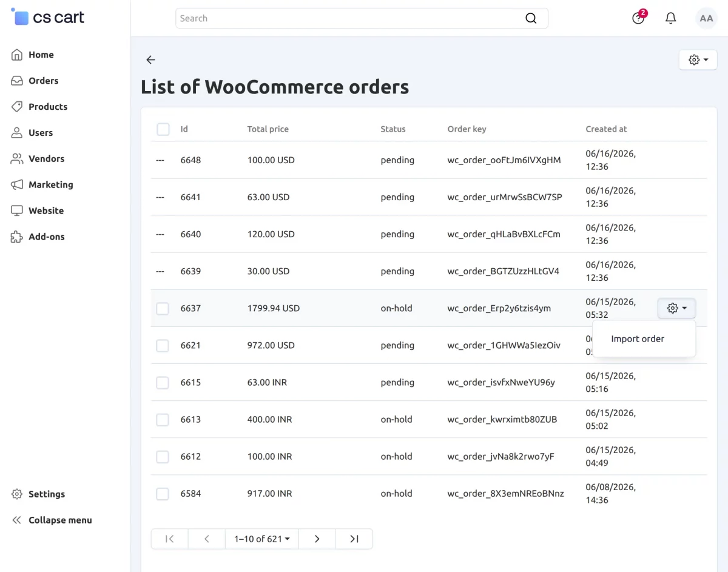The height and width of the screenshot is (572, 728).
Task: Expand the page gear dropdown at top right
Action: (x=698, y=60)
